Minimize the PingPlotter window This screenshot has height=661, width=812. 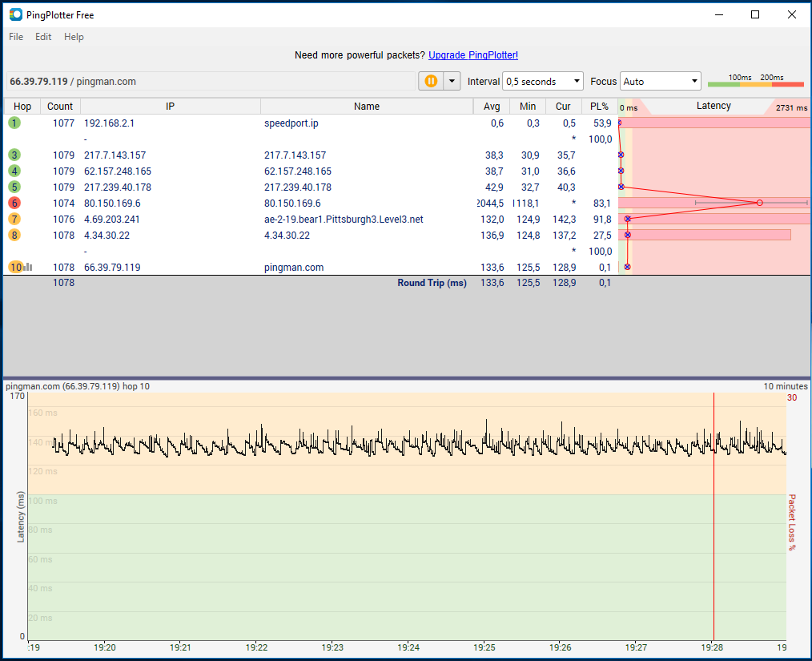719,14
